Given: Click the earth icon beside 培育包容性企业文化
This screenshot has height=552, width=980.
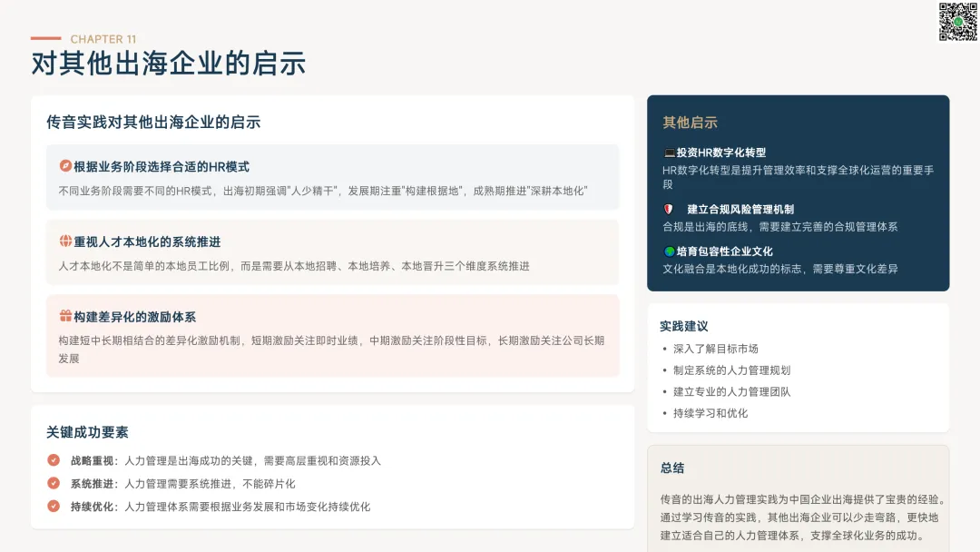Looking at the screenshot, I should pos(669,251).
